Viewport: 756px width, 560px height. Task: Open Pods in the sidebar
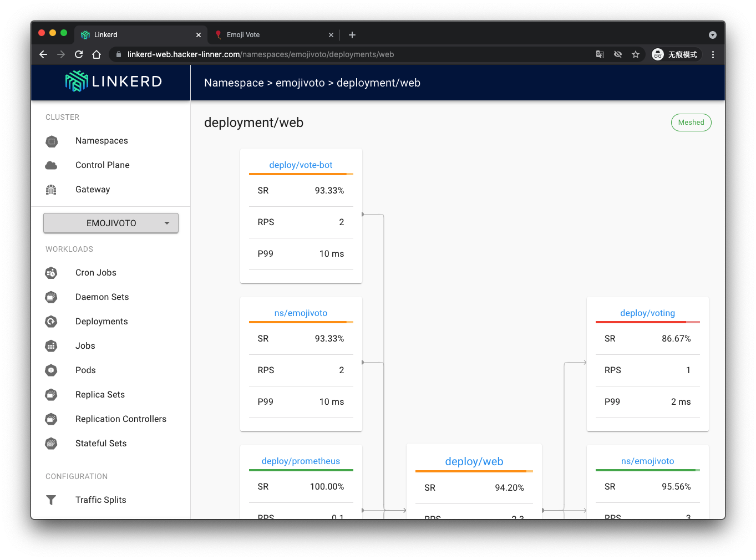coord(85,370)
